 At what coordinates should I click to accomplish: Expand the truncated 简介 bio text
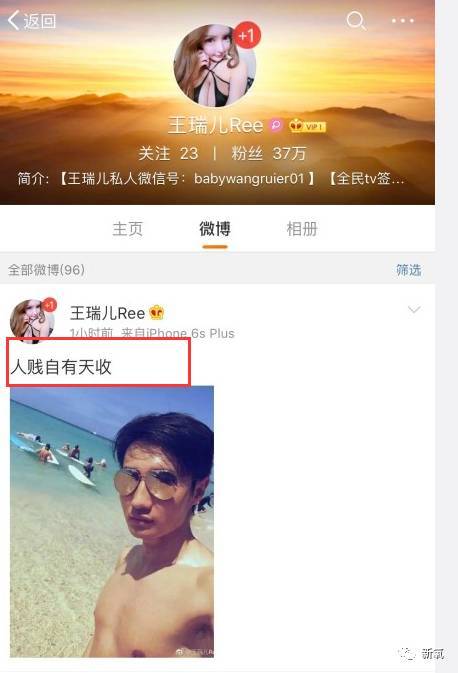[211, 178]
